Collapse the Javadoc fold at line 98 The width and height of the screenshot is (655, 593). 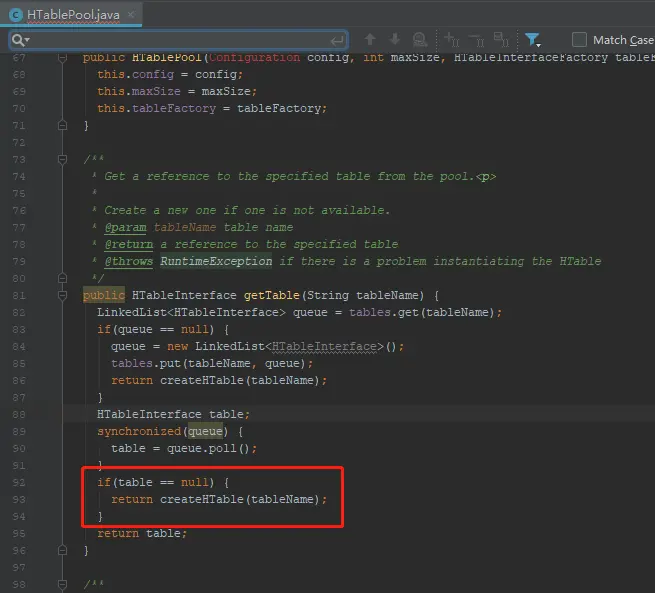[x=62, y=584]
